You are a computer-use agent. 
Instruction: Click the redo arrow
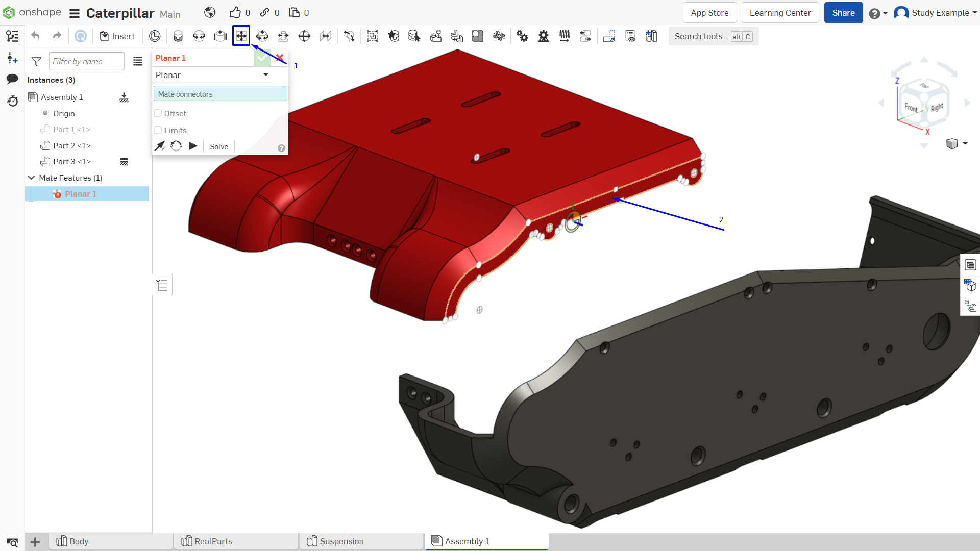pyautogui.click(x=57, y=36)
